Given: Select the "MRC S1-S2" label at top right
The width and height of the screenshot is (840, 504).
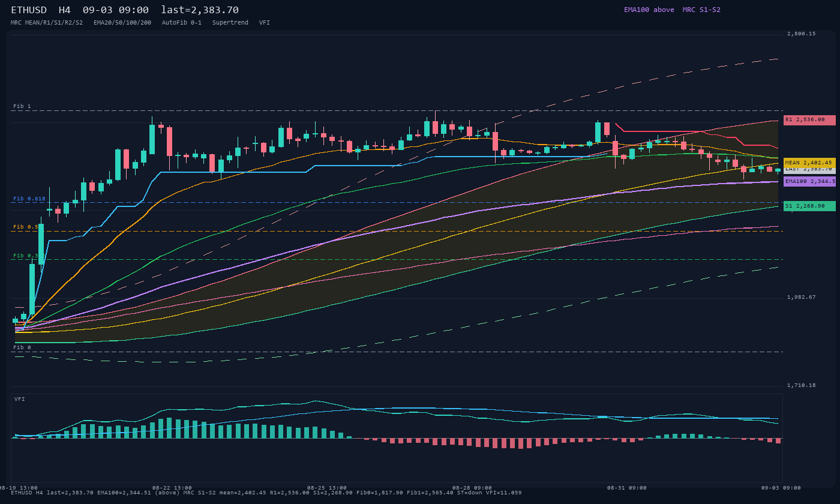Looking at the screenshot, I should click(x=701, y=10).
